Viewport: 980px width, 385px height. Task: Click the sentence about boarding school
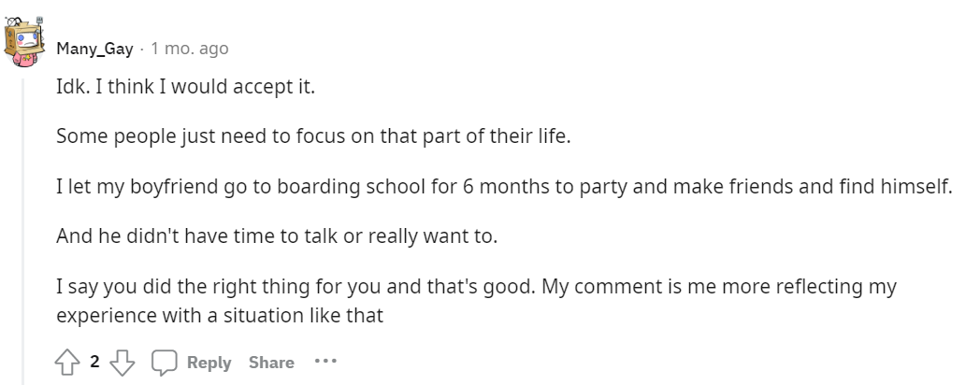504,186
